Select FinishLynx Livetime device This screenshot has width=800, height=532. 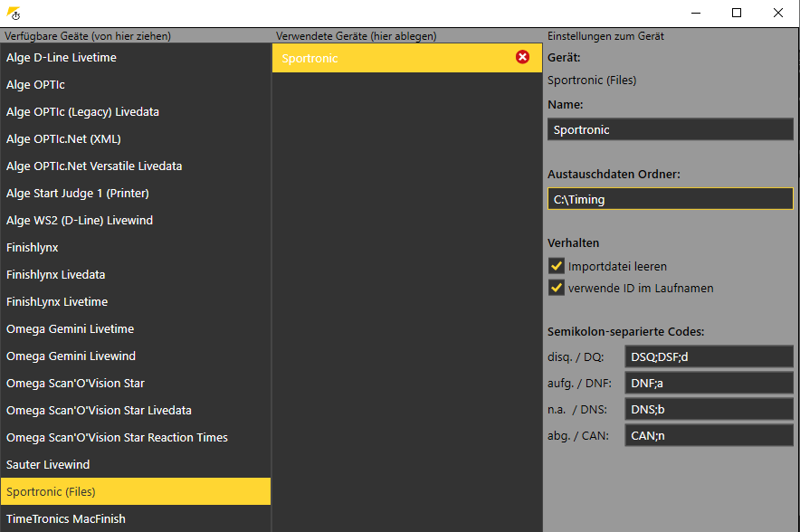tap(136, 301)
